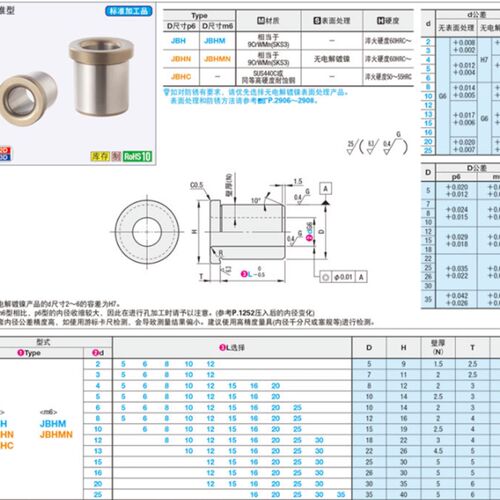The image size is (500, 500).
Task: Click the blue 标准加工品 badge
Action: 129,11
